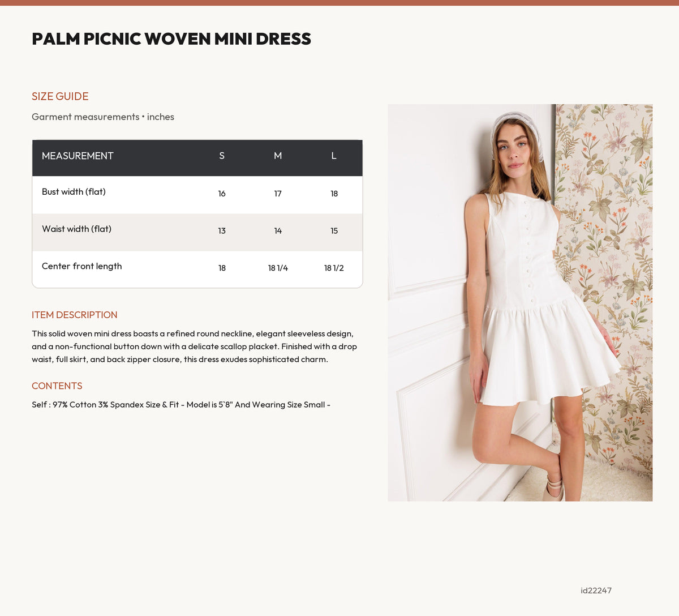Click the S size column header
Screen dimensions: 679x616
pos(222,156)
